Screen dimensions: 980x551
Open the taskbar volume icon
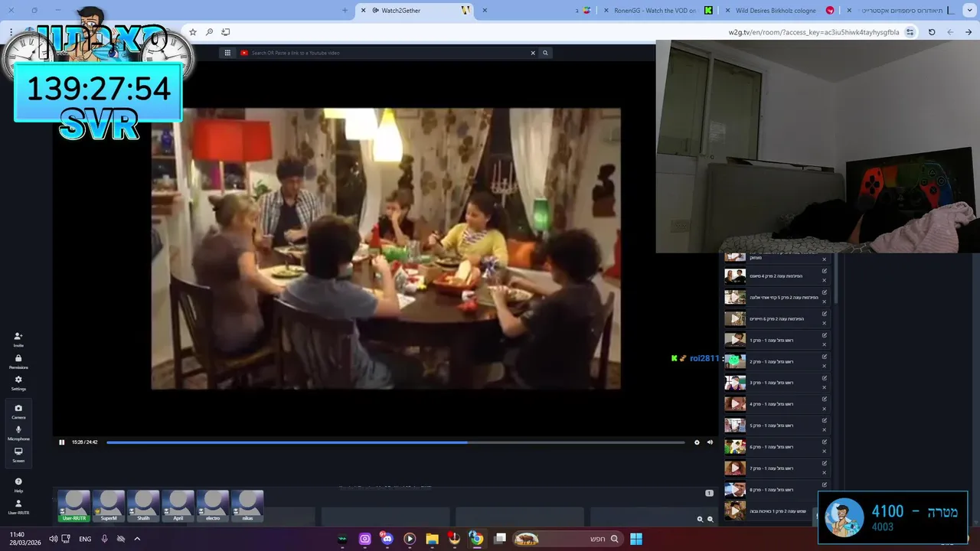pyautogui.click(x=53, y=539)
